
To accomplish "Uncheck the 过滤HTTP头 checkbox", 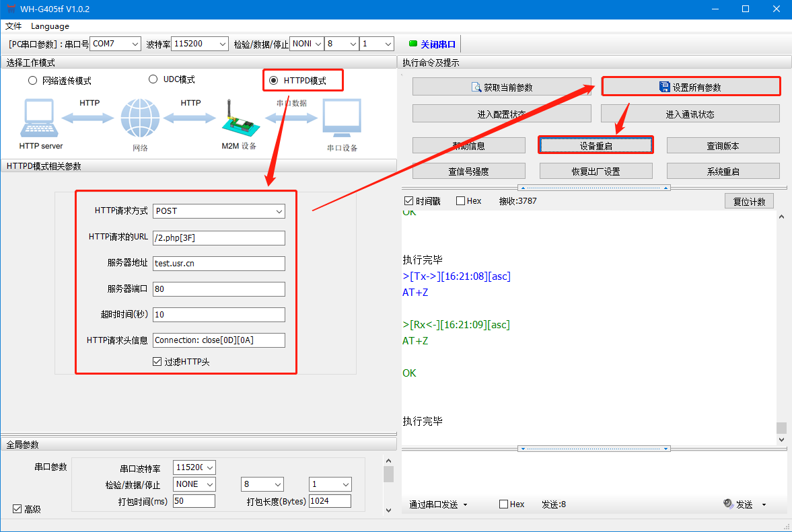I will [x=157, y=362].
